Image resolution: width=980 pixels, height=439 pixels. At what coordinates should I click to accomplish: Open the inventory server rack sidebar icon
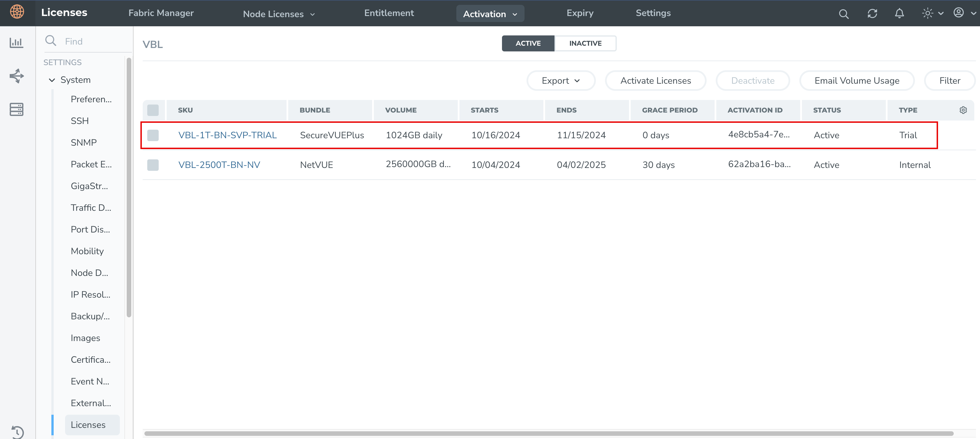click(16, 109)
